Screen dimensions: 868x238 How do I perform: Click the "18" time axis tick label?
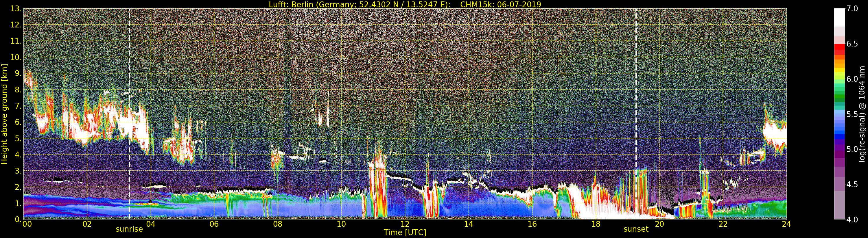[596, 224]
